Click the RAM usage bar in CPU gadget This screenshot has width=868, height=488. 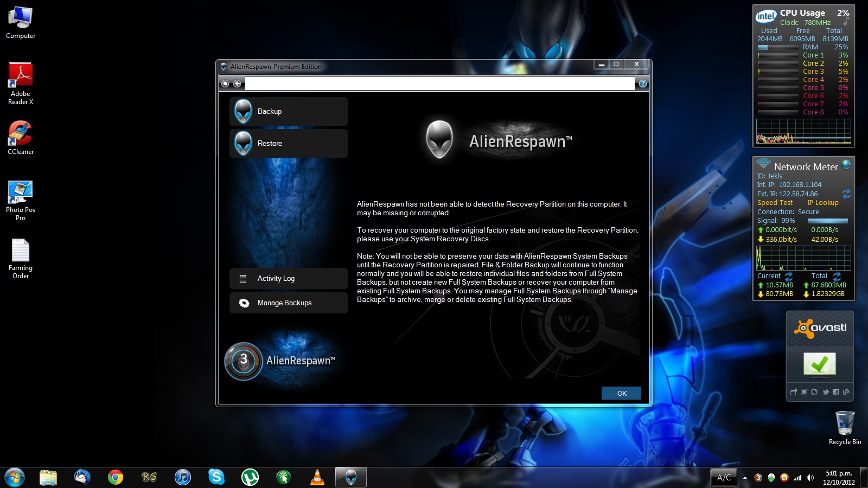click(778, 47)
